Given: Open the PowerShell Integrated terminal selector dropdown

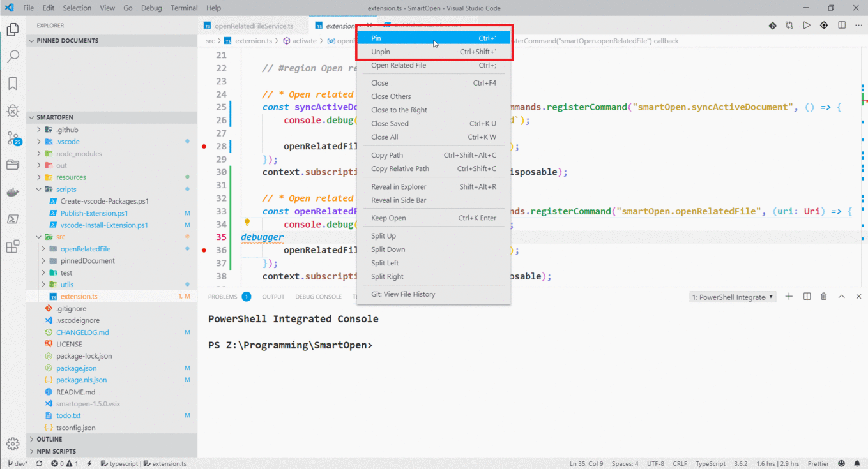Looking at the screenshot, I should [733, 297].
